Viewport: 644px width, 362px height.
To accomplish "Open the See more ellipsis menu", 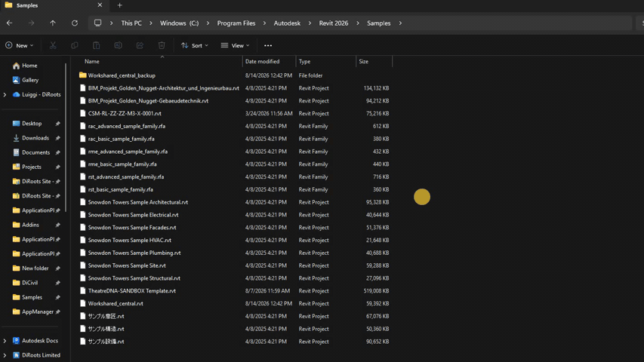I will [268, 45].
